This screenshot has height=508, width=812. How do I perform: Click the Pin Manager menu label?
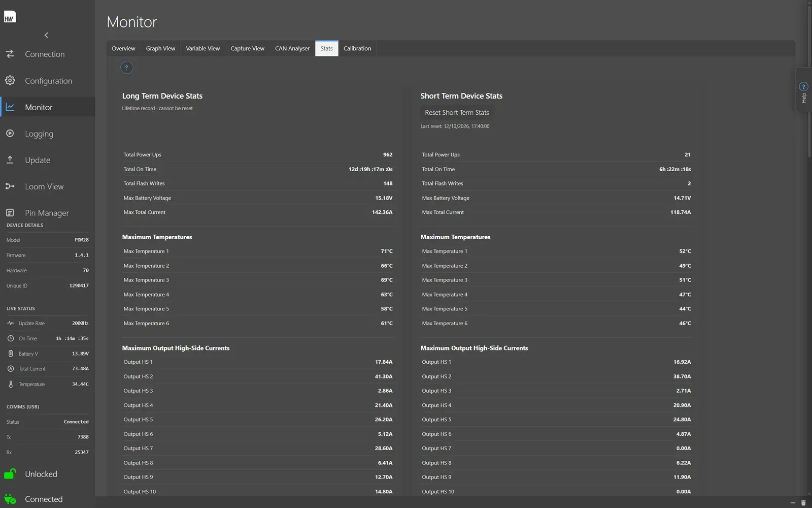click(x=47, y=213)
